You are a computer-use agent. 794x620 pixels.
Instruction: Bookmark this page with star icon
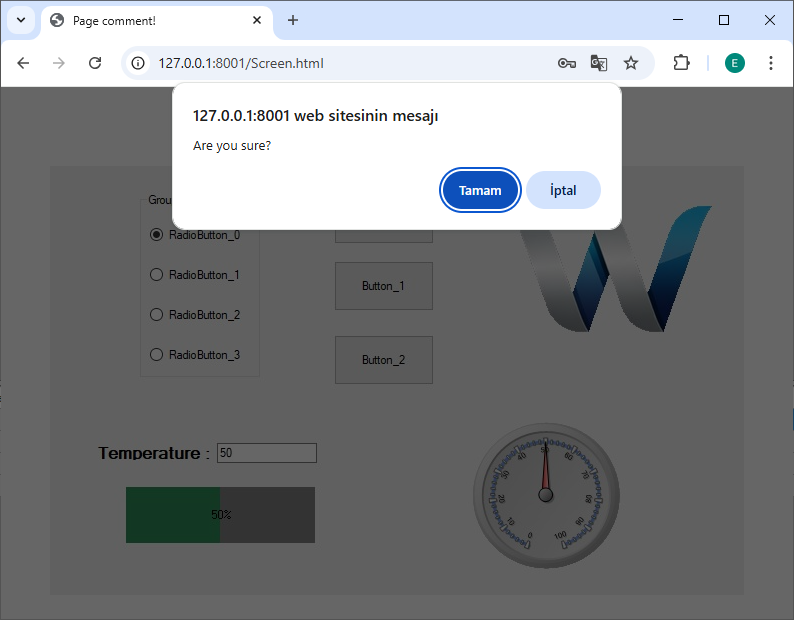[631, 63]
